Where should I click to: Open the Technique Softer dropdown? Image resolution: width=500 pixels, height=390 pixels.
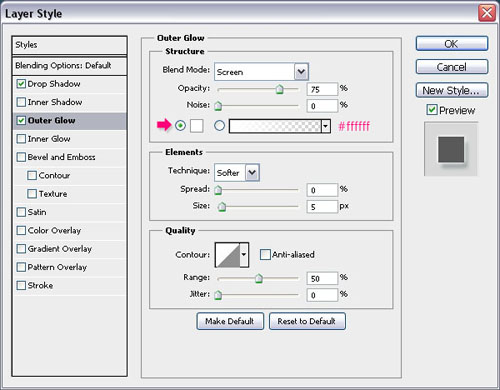[237, 173]
